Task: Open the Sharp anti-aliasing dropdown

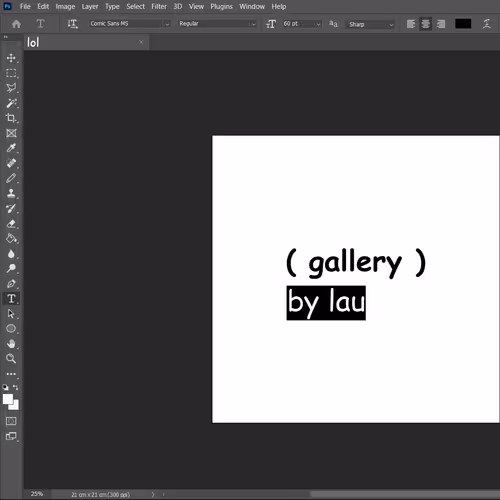Action: 370,24
